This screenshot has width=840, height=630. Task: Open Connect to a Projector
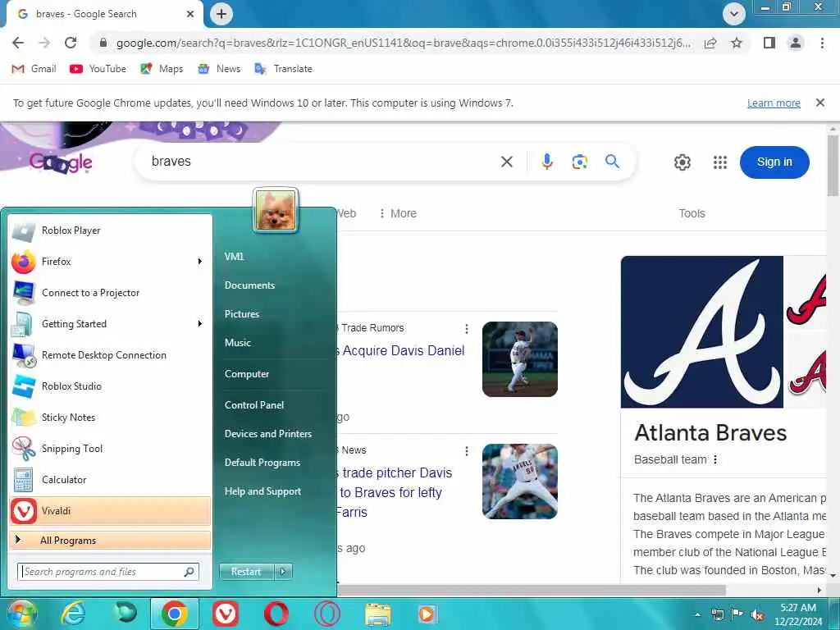point(110,293)
